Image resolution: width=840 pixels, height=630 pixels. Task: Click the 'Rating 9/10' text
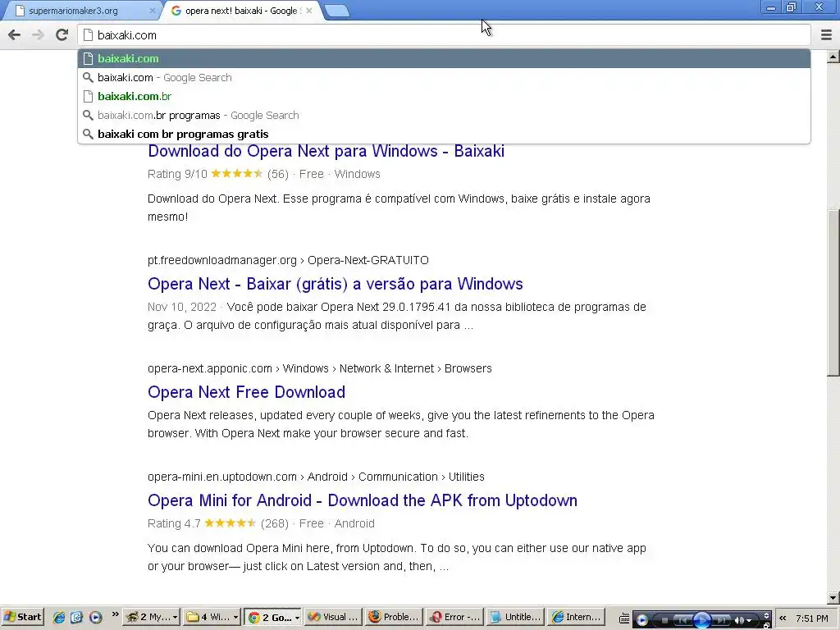coord(177,174)
